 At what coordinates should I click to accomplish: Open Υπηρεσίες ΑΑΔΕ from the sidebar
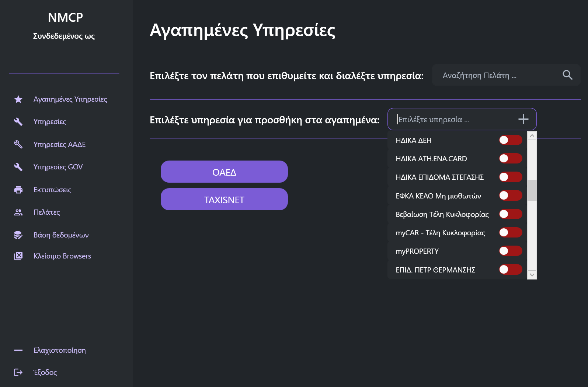pyautogui.click(x=59, y=144)
